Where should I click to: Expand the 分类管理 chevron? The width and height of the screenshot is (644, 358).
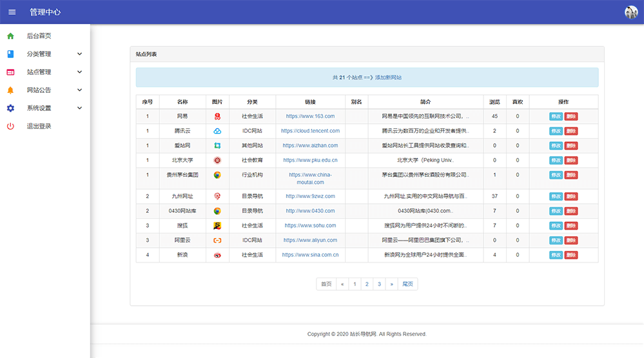[x=80, y=54]
